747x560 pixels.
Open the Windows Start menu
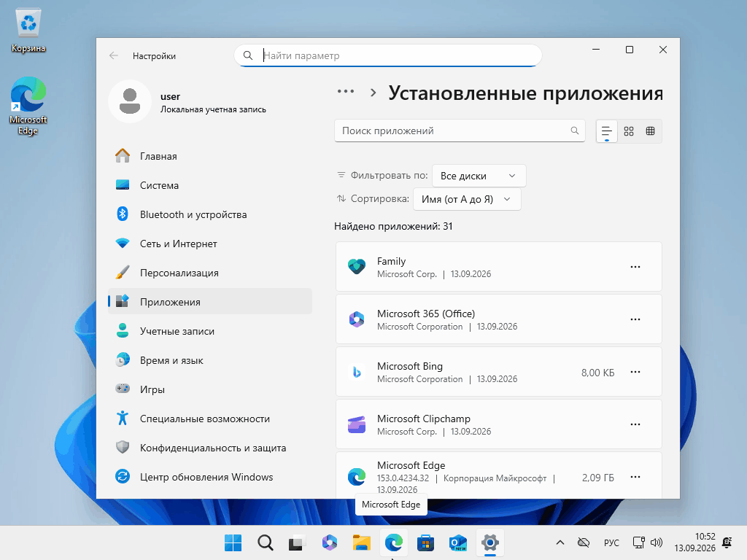pos(233,542)
